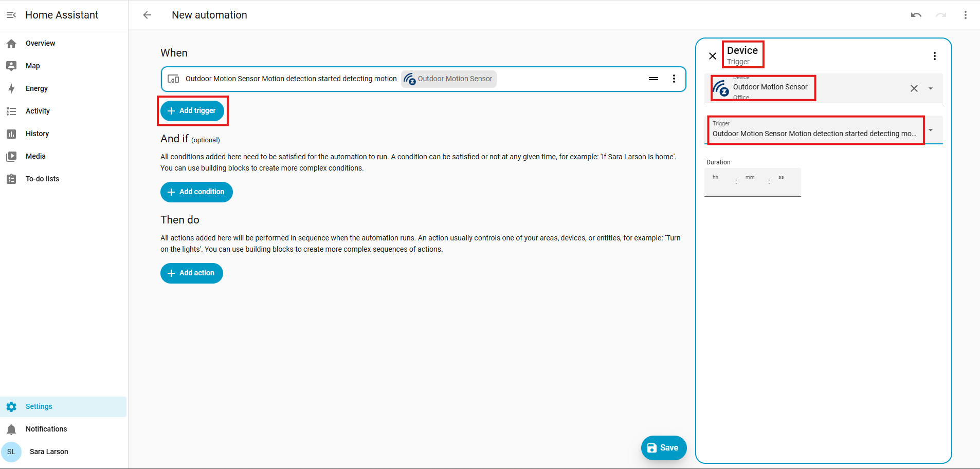The image size is (980, 469).
Task: Open the Overview dashboard
Action: click(63, 43)
